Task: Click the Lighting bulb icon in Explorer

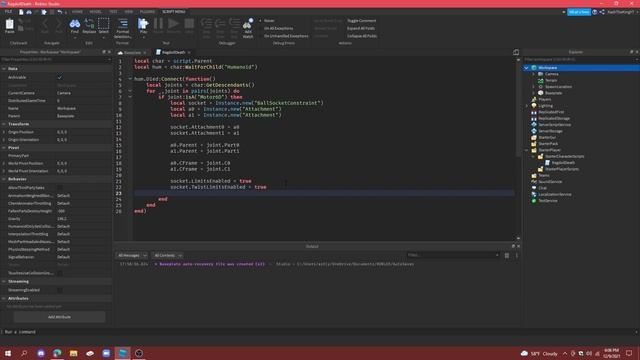Action: click(534, 106)
